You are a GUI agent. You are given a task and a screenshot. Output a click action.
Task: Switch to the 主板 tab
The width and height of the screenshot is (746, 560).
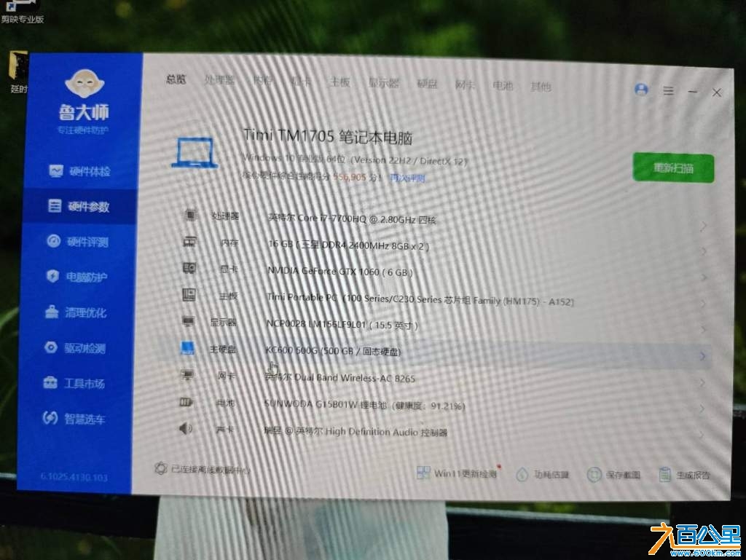339,82
